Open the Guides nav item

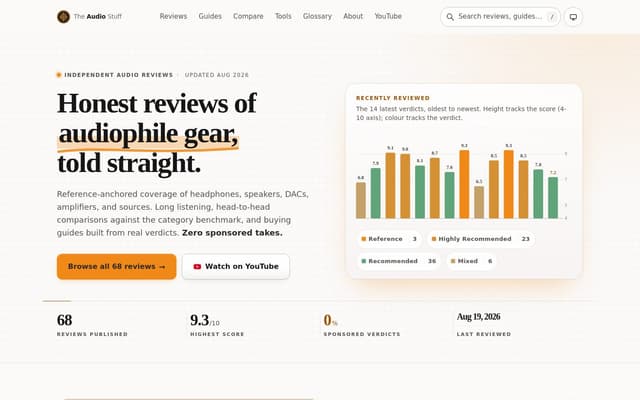pyautogui.click(x=210, y=16)
